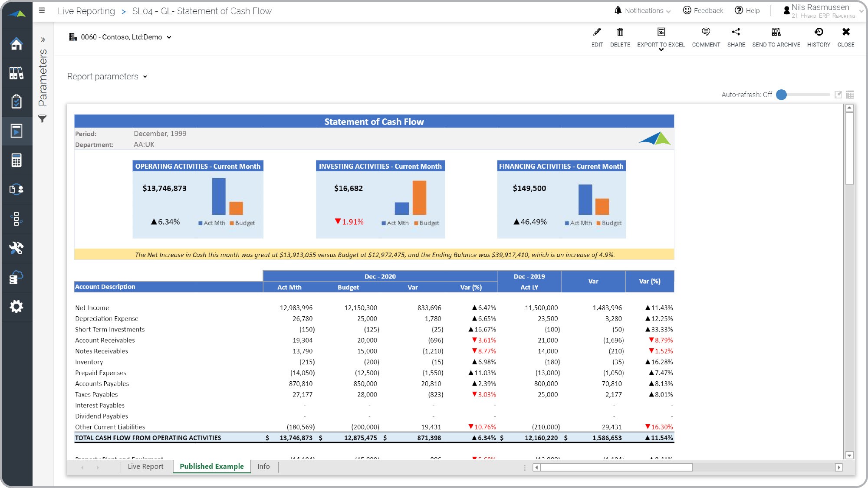The image size is (868, 488).
Task: Switch to the Live Report tab
Action: click(x=145, y=466)
